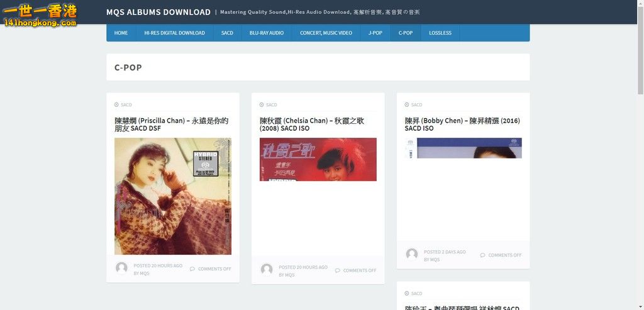
Task: Click SACD tag on the bottom-right partial card
Action: pyautogui.click(x=416, y=294)
